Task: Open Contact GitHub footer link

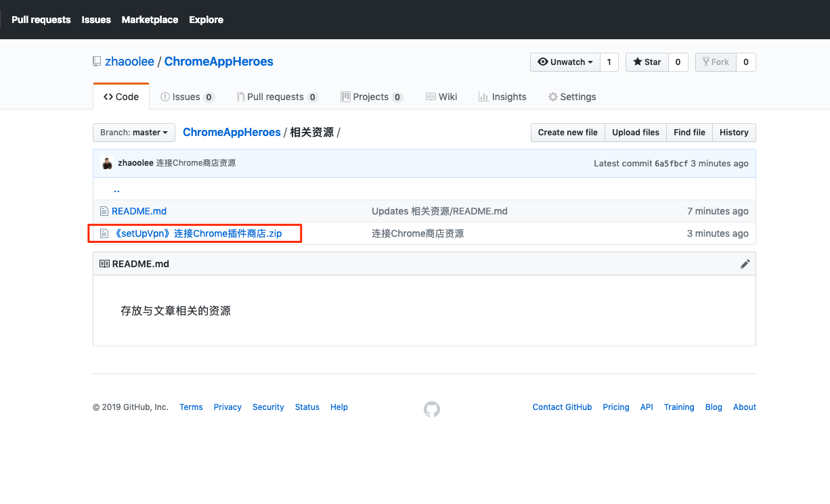Action: pyautogui.click(x=562, y=407)
